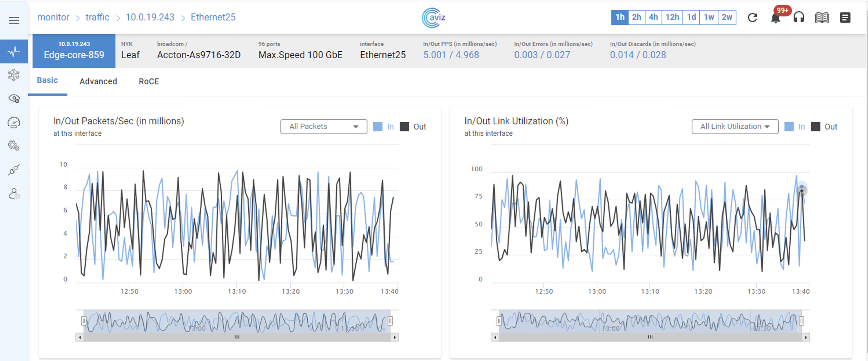The height and width of the screenshot is (361, 868).
Task: Select the 1w time range button
Action: click(x=709, y=17)
